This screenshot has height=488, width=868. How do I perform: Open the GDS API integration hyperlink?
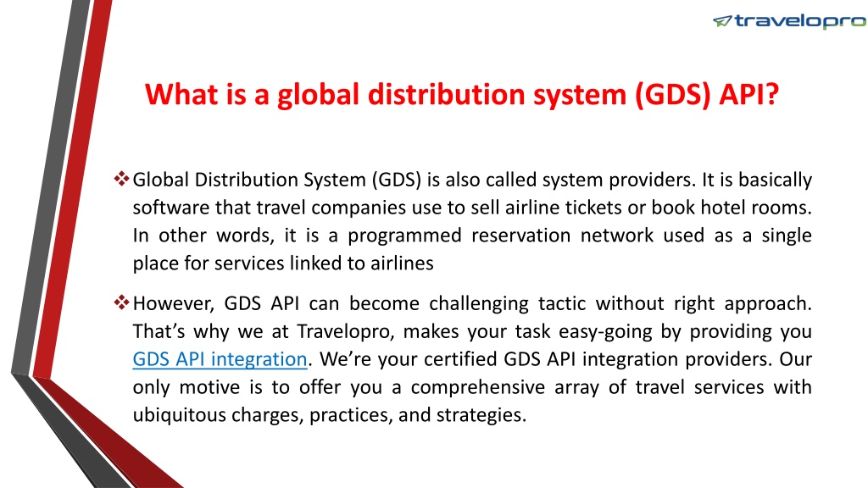(220, 359)
